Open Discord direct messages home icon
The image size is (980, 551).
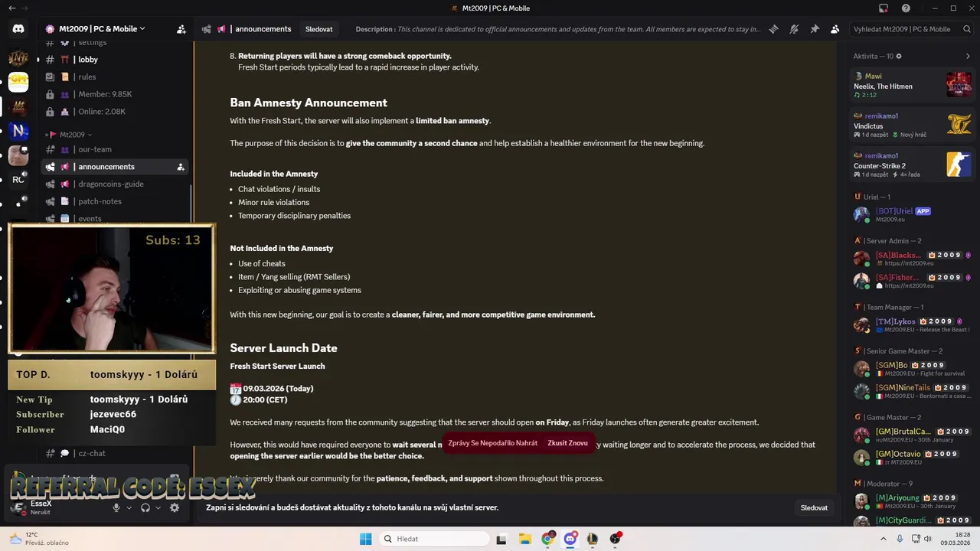point(18,29)
